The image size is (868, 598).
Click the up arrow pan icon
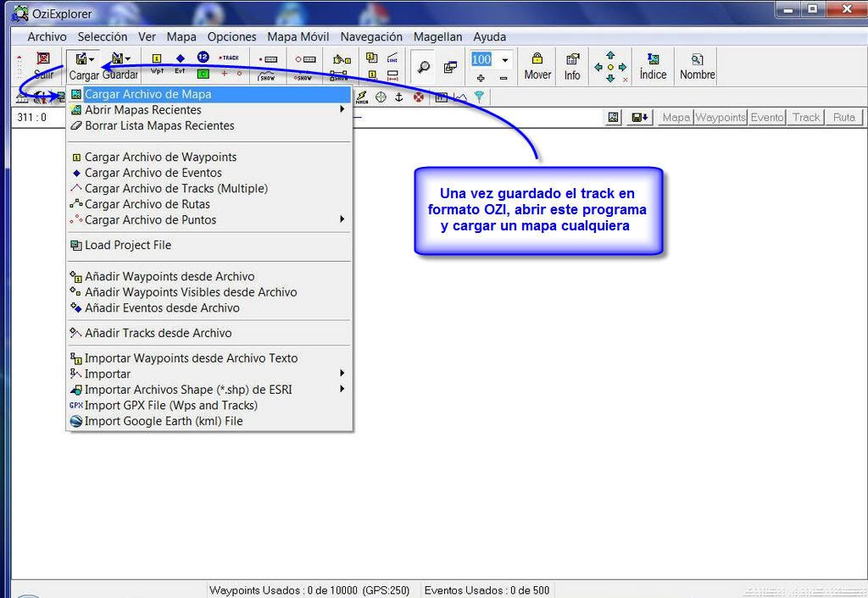pos(610,55)
